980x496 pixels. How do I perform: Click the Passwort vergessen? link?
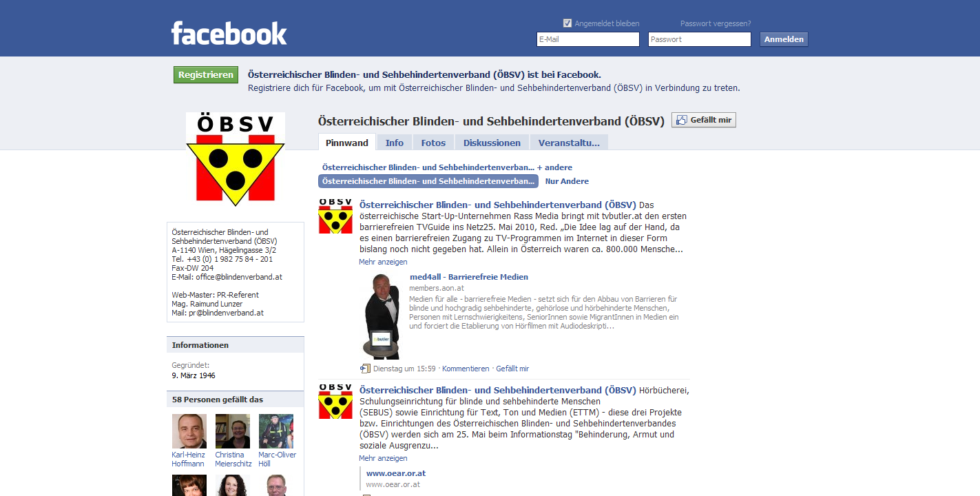[716, 23]
